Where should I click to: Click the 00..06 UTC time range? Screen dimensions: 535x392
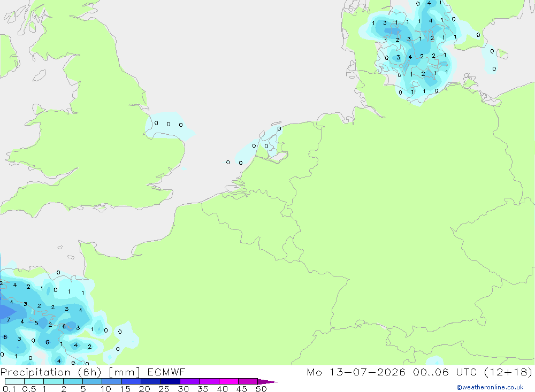[445, 372]
